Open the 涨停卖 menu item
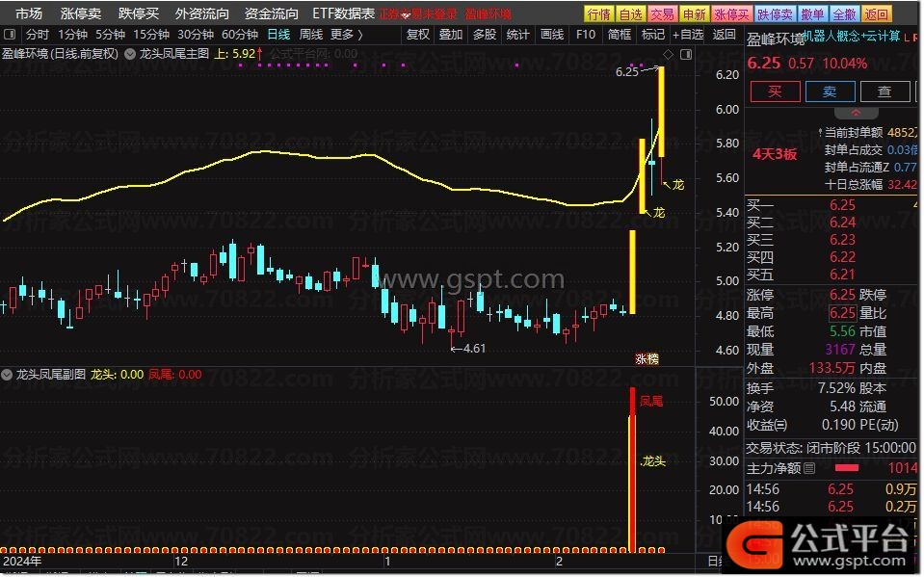Screen dimensions: 924x577 coord(81,13)
